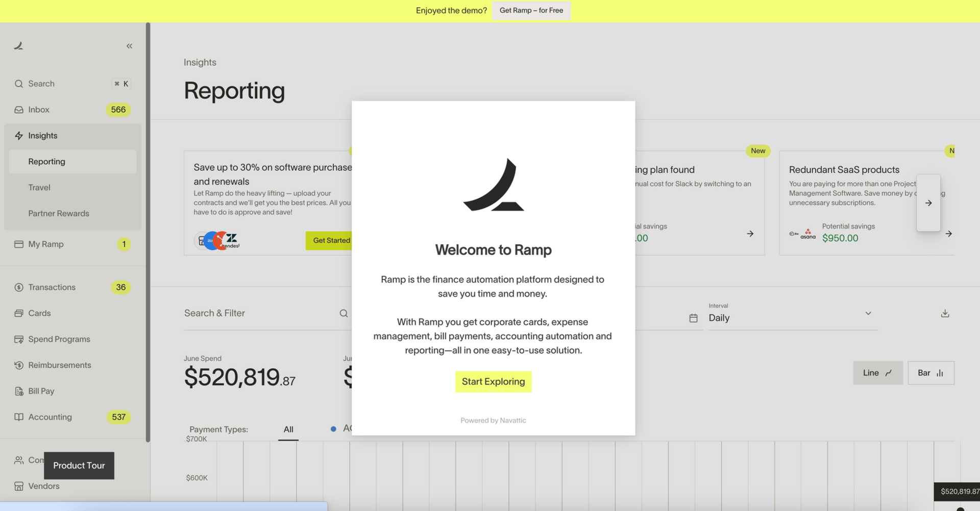This screenshot has height=511, width=980.
Task: Click the Reimbursements icon
Action: (19, 365)
